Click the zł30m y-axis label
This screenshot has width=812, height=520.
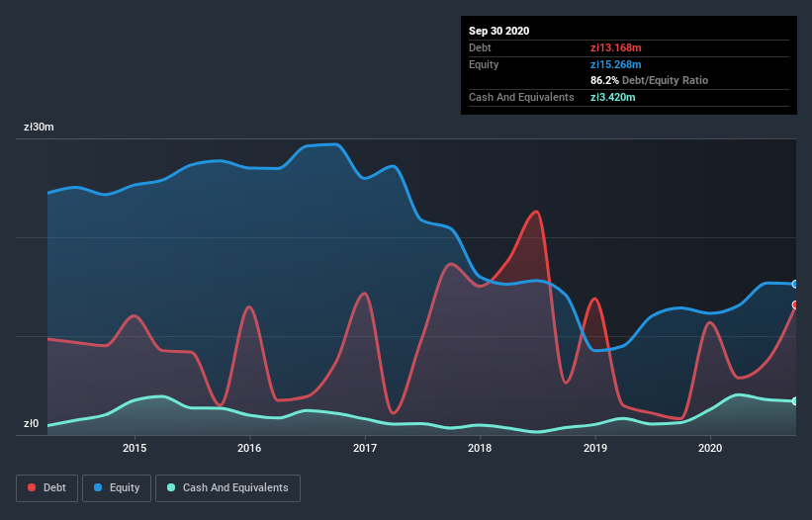[x=39, y=127]
